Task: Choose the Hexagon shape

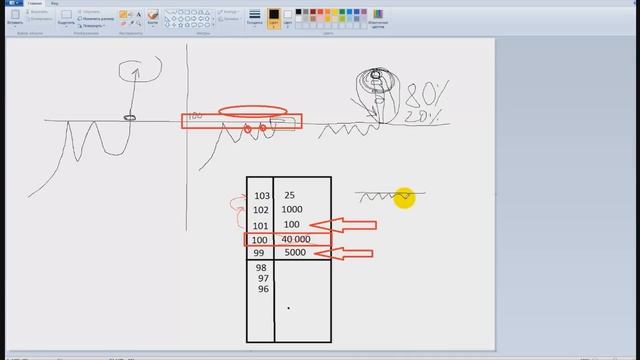Action: pos(187,19)
